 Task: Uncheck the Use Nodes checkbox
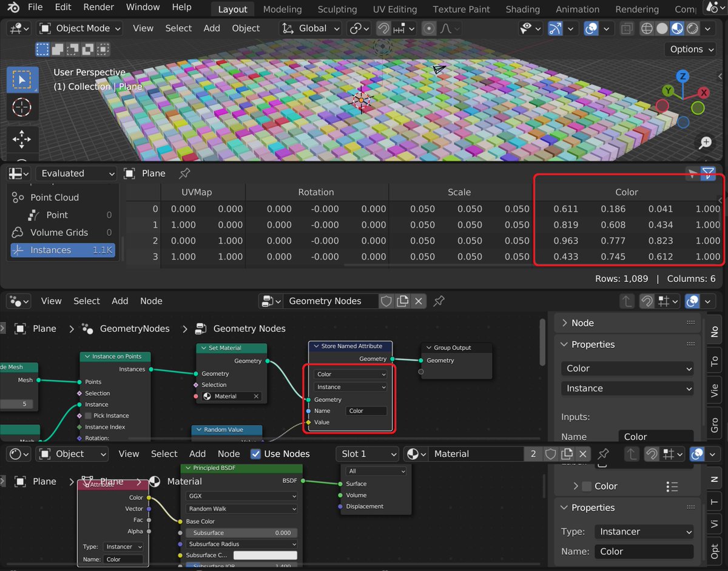(256, 454)
